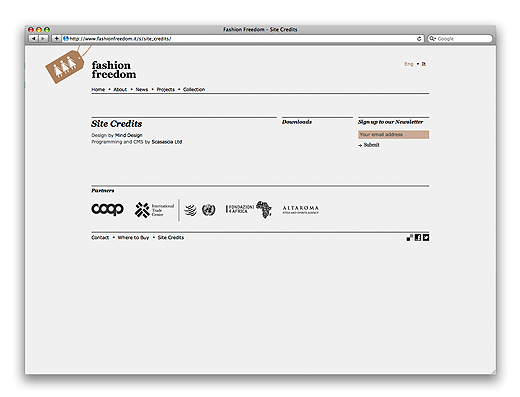This screenshot has width=520, height=397.
Task: Add bookmark with the plus button
Action: 56,39
